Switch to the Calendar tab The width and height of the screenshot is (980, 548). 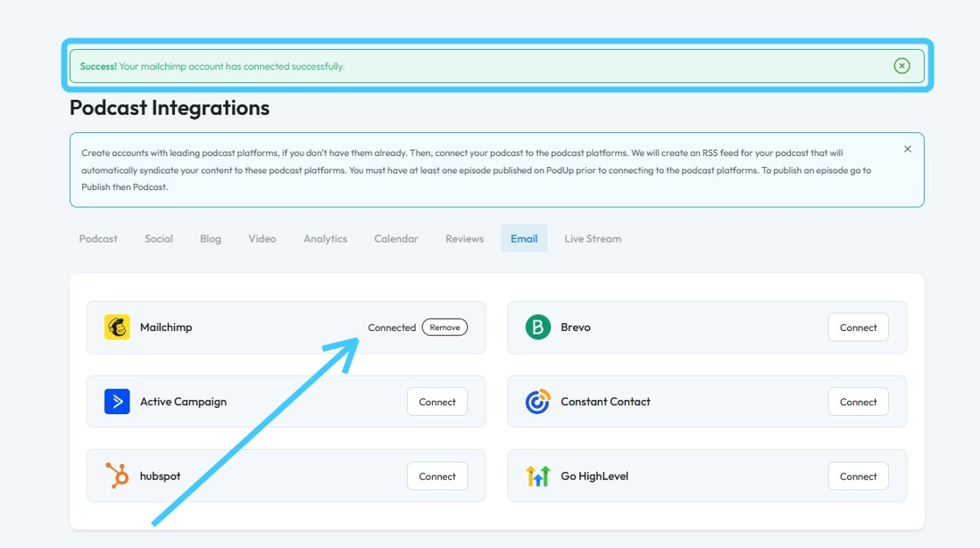[396, 238]
